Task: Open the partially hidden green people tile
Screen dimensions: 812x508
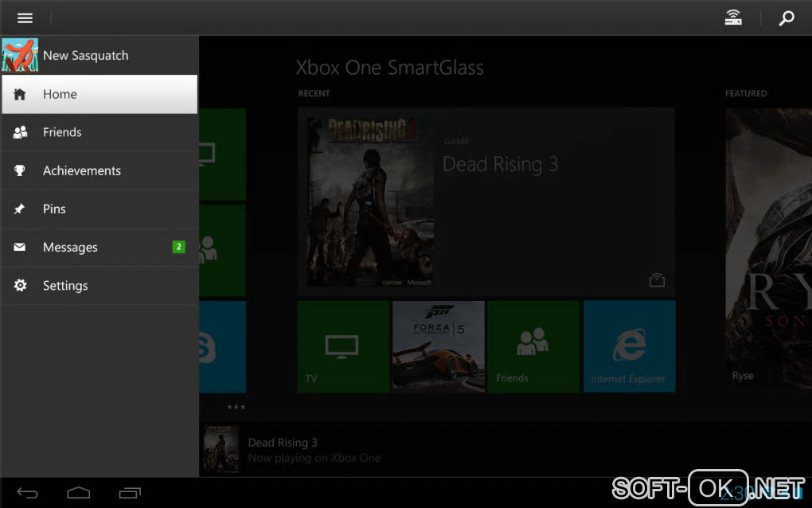Action: pos(223,251)
